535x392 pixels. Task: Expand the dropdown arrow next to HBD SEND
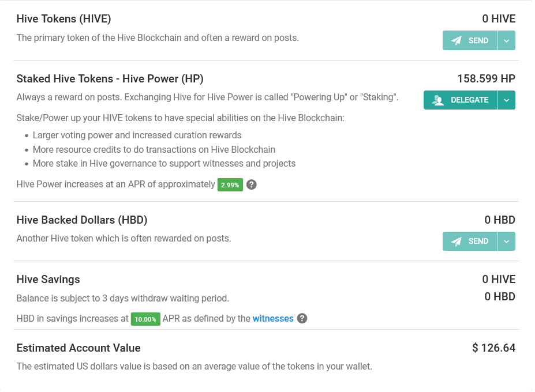[506, 241]
